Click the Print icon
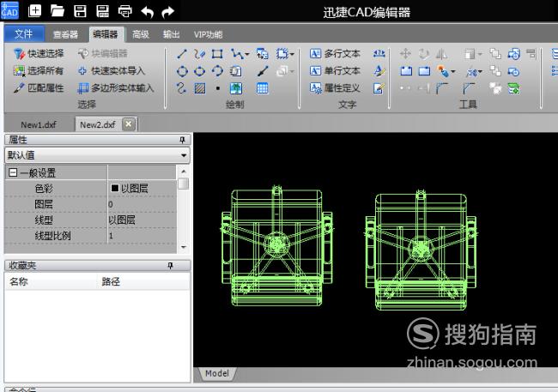The width and height of the screenshot is (558, 392). (125, 11)
